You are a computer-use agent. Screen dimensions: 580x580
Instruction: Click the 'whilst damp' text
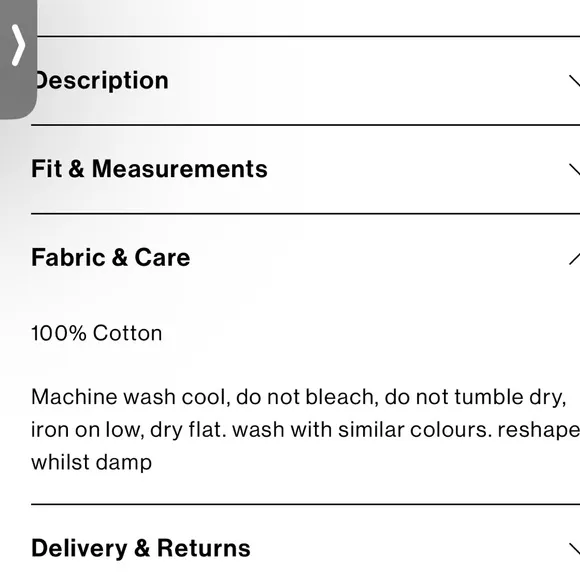coord(91,462)
